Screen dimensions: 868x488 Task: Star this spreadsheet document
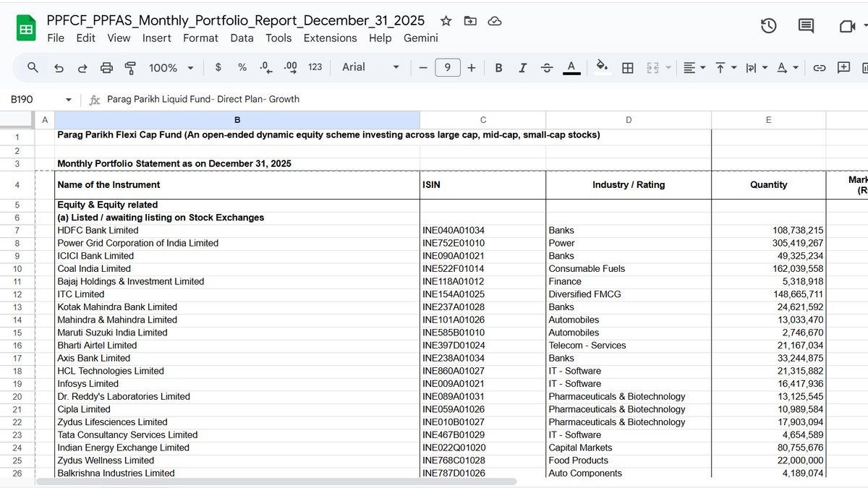(x=446, y=21)
